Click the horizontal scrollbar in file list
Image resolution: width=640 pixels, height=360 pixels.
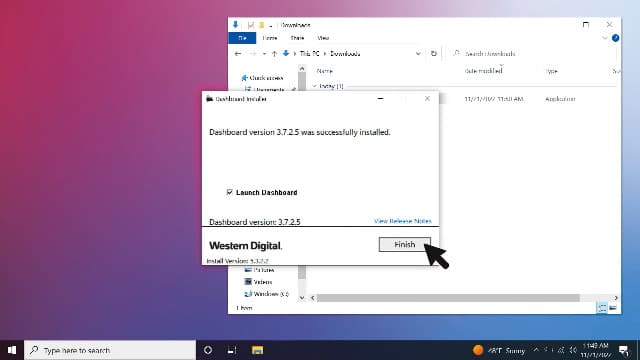448,298
